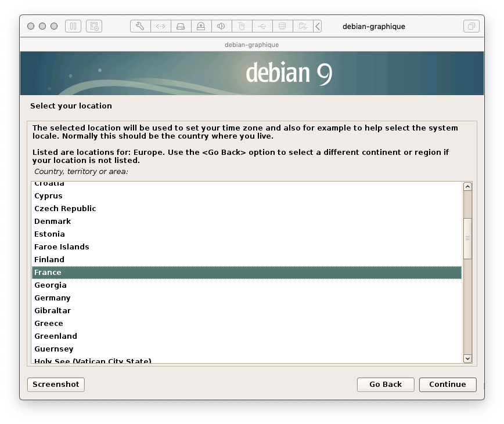Choose Denmark as location
Viewport: 504px width, 424px height.
point(247,222)
